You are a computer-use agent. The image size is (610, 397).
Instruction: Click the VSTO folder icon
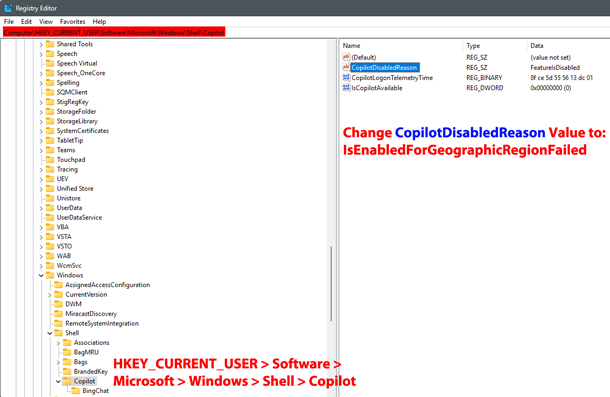(50, 246)
